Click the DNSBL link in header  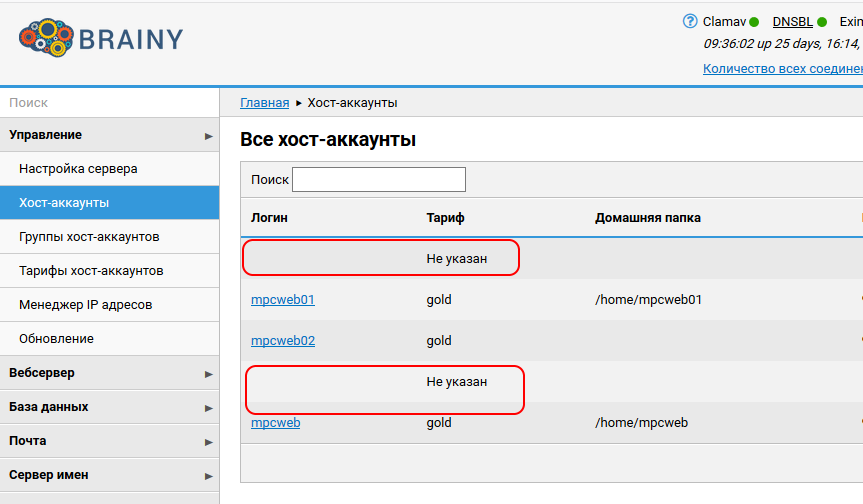click(792, 22)
